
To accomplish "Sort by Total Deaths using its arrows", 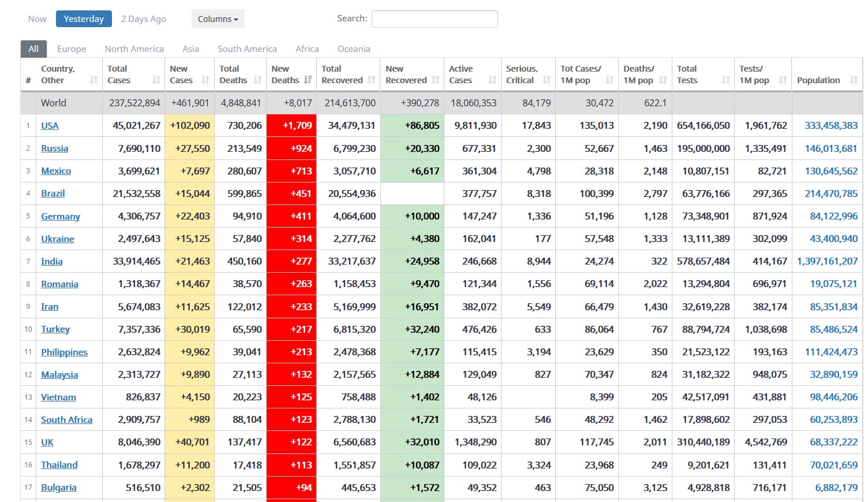I will pyautogui.click(x=257, y=80).
